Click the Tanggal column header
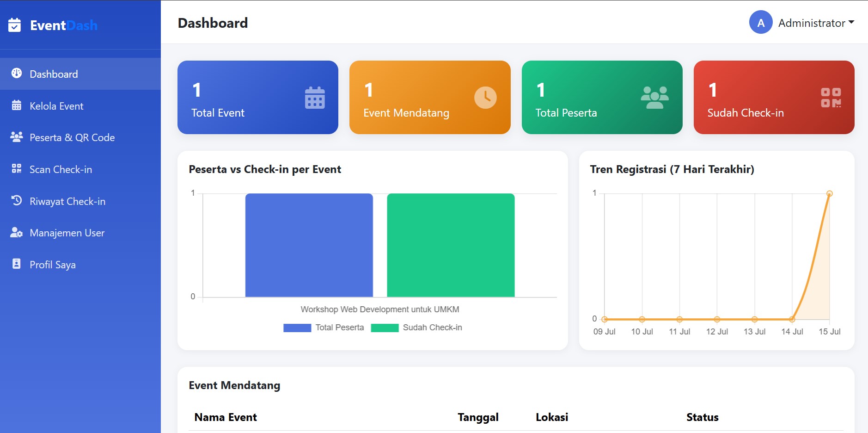The width and height of the screenshot is (868, 433). point(478,418)
